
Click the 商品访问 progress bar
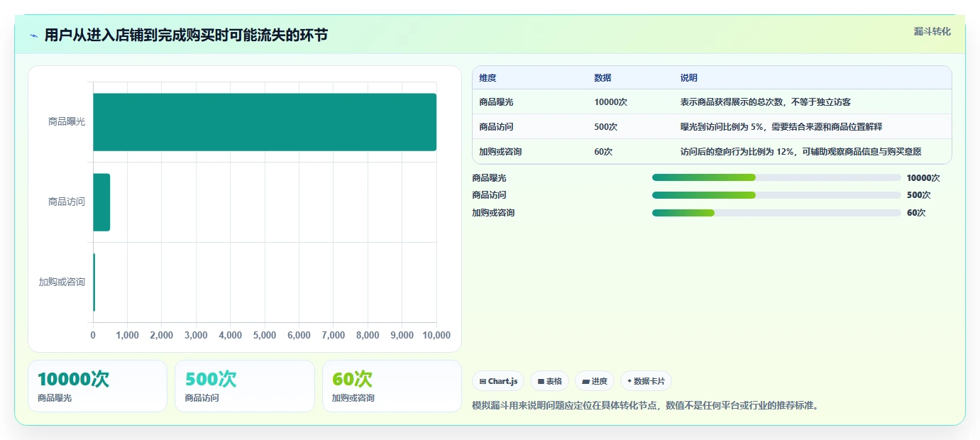(x=776, y=195)
